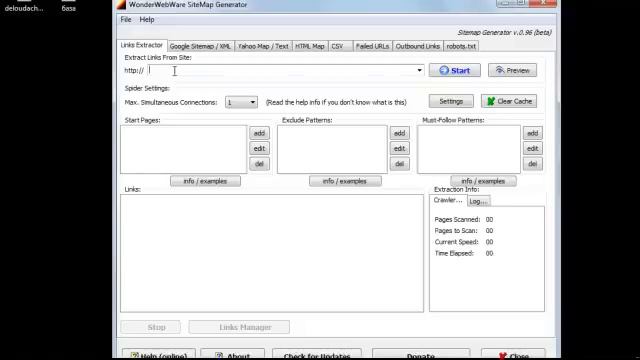The height and width of the screenshot is (360, 640).
Task: Add a Start Pages entry
Action: (259, 133)
